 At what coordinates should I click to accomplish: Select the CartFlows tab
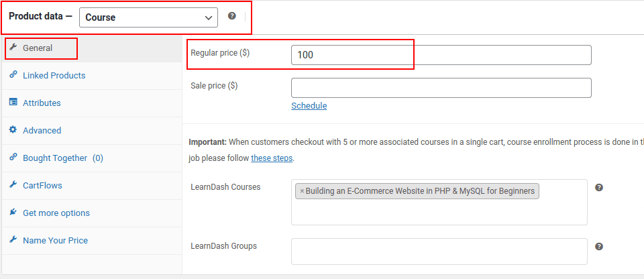click(42, 186)
